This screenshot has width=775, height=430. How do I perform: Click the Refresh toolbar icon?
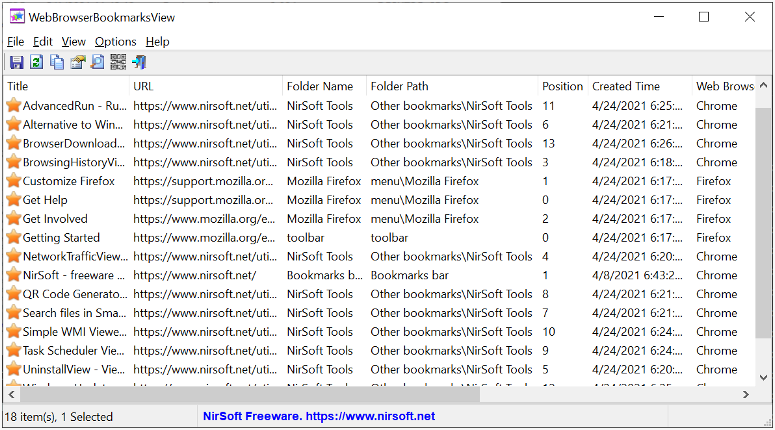pos(37,62)
